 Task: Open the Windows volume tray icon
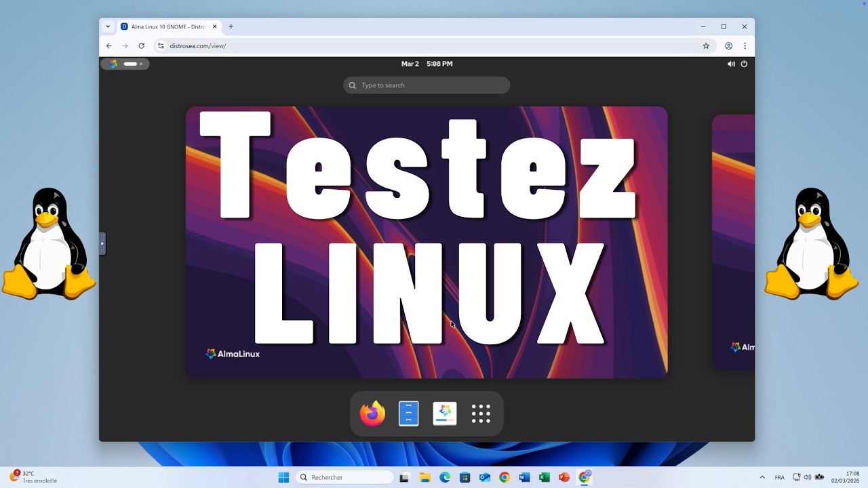pyautogui.click(x=808, y=477)
